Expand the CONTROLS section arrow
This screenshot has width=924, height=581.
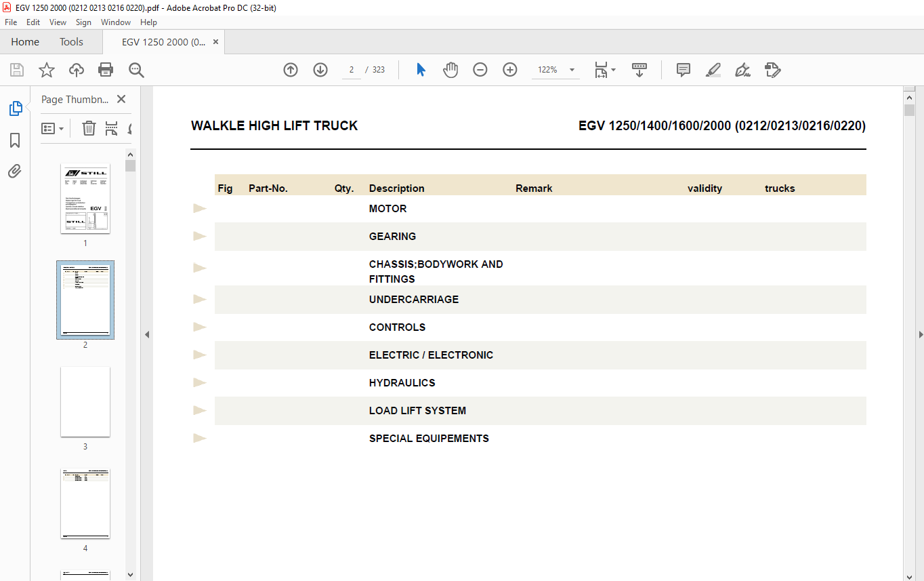coord(199,327)
